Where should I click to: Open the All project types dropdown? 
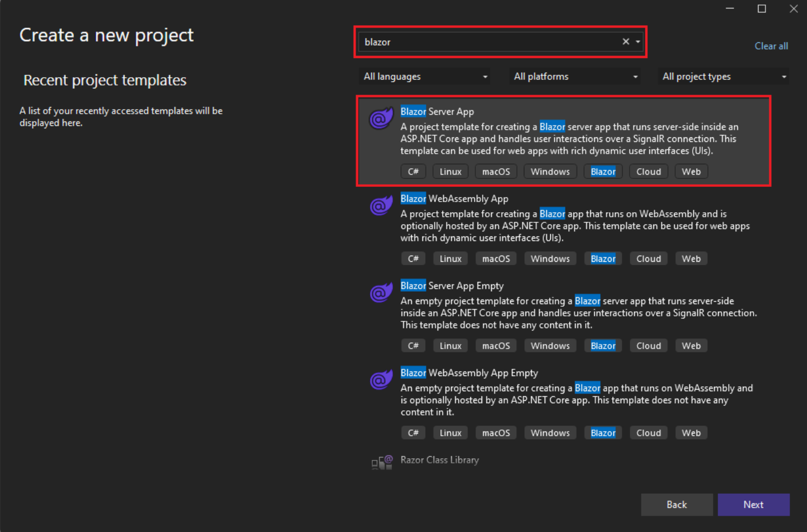point(723,77)
